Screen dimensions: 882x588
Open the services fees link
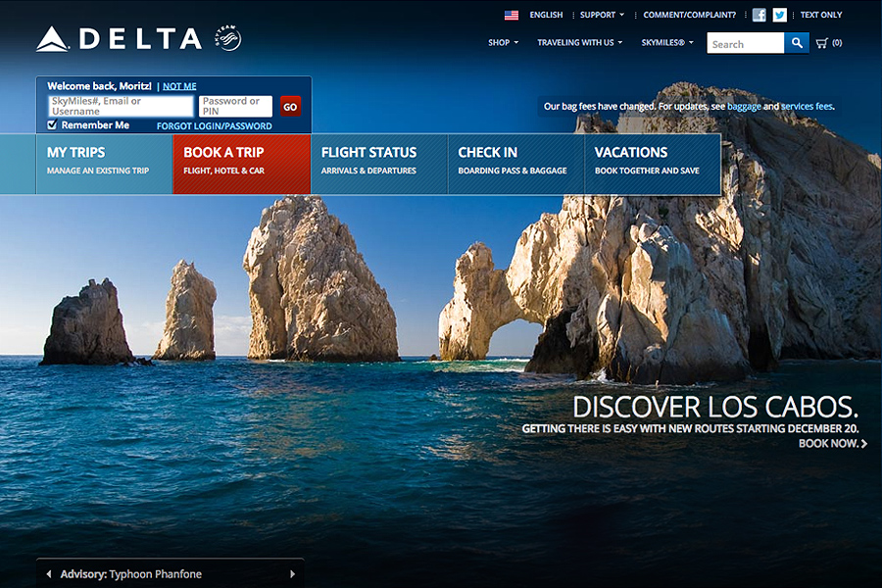(x=807, y=107)
